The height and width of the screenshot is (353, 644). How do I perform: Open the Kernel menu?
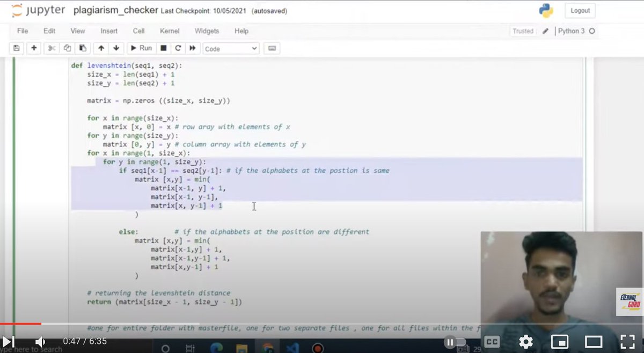coord(170,31)
